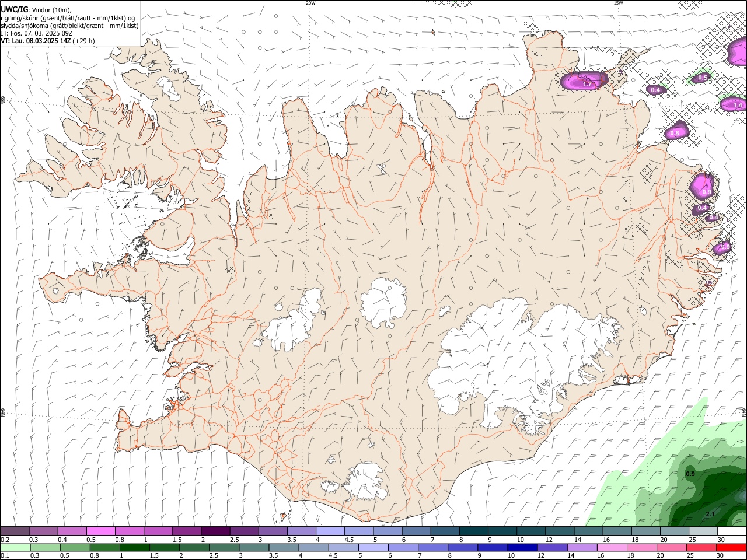Image resolution: width=747 pixels, height=560 pixels.
Task: Click the 0.5 value in the offshore purple blob
Action: tap(703, 78)
